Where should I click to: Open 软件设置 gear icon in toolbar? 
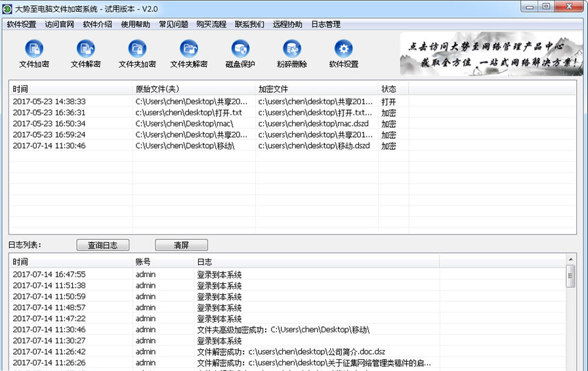[343, 49]
